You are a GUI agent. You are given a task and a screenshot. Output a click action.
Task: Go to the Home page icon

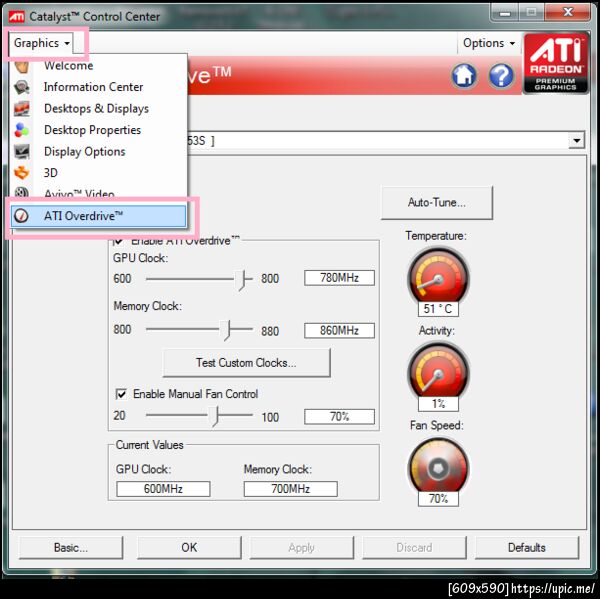[x=464, y=75]
